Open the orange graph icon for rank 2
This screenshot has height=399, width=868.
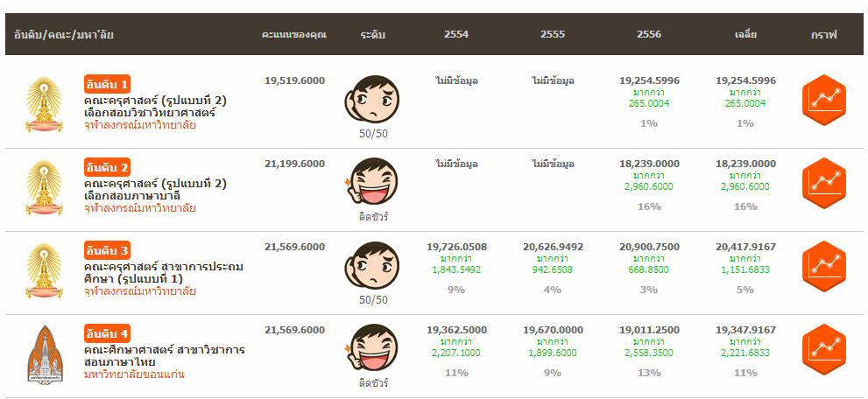(x=824, y=183)
